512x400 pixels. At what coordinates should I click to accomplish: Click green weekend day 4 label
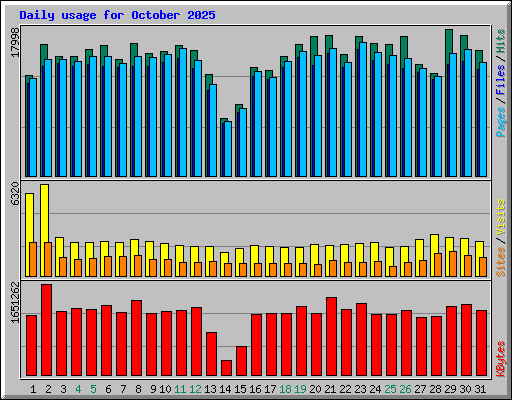click(x=78, y=389)
